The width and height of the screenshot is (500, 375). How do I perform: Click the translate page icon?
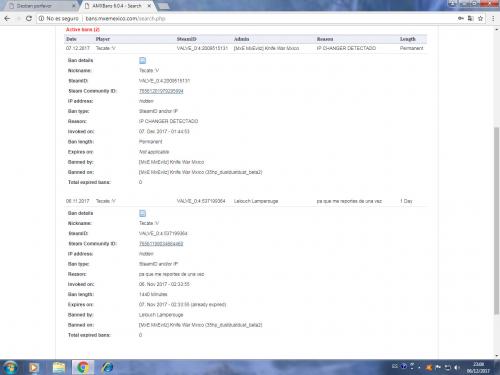point(470,18)
